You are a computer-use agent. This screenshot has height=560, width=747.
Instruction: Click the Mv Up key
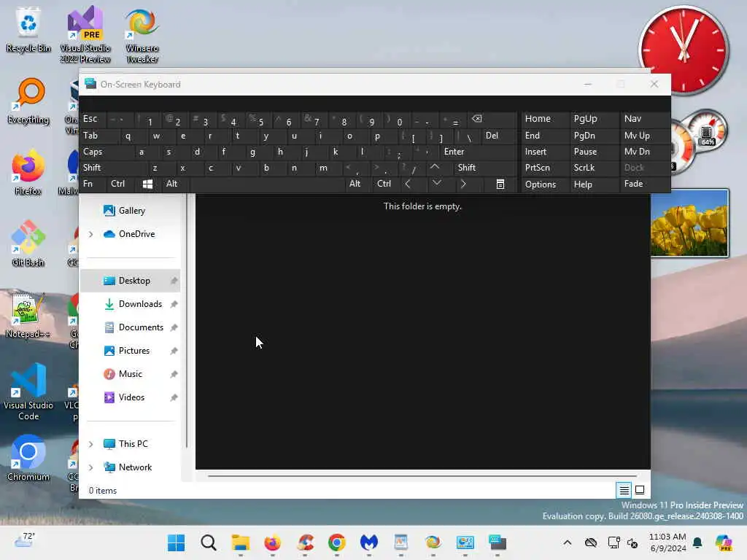[x=644, y=136]
